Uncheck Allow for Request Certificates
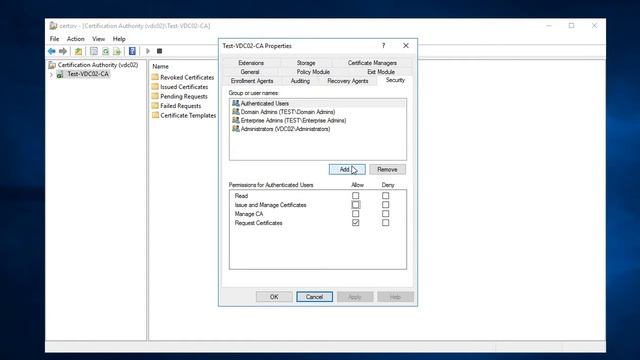The width and height of the screenshot is (640, 360). coord(356,222)
